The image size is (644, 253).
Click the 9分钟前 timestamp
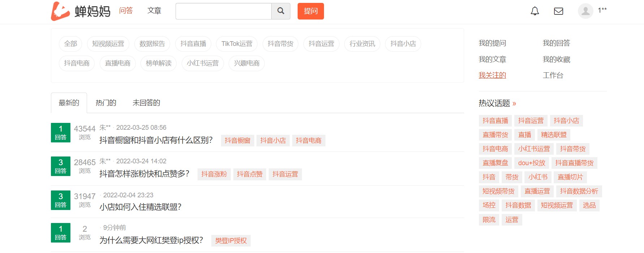[x=114, y=228]
